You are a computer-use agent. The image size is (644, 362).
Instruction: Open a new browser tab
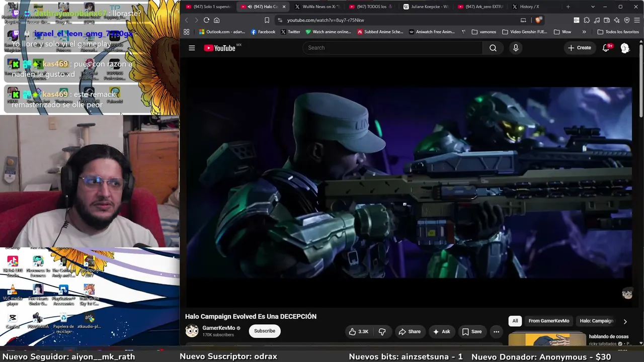pyautogui.click(x=568, y=7)
